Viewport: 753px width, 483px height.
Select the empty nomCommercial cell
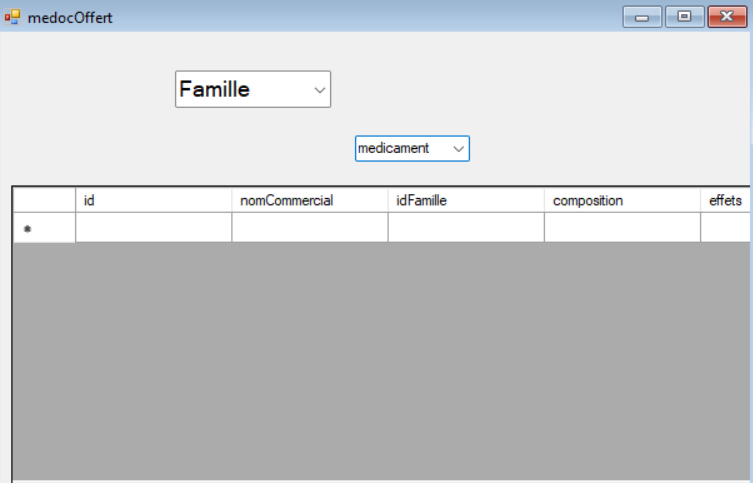tap(309, 228)
